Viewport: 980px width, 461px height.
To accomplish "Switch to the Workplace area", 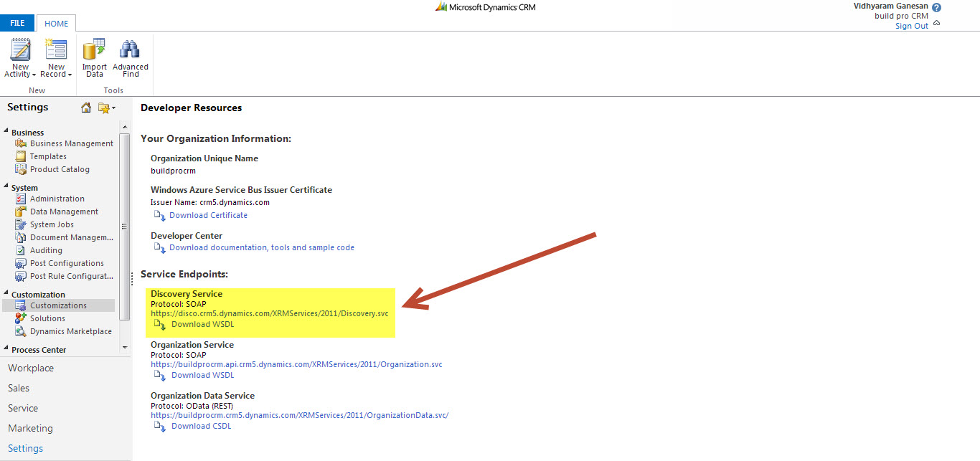I will (x=31, y=368).
